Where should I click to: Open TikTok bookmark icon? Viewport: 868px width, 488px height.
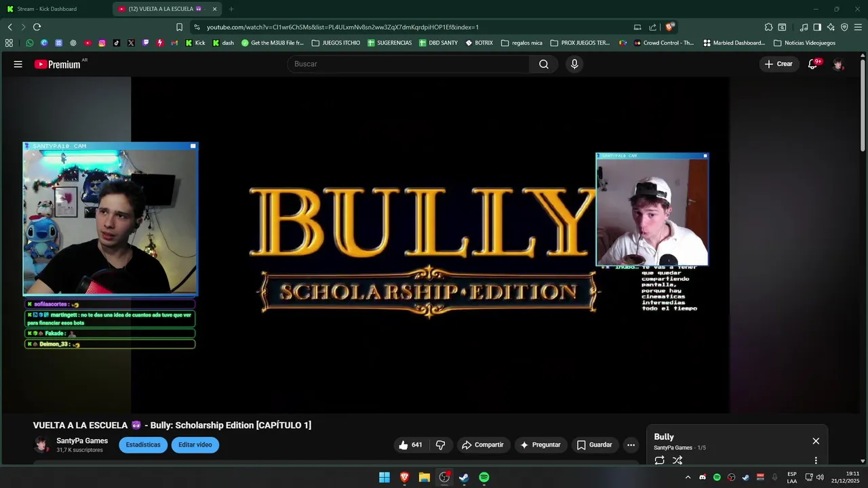click(x=117, y=43)
